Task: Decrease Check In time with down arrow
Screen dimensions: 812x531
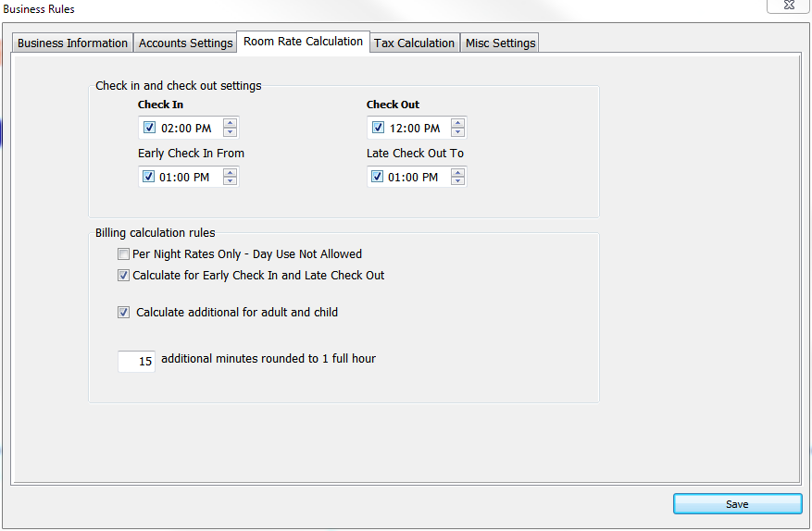Action: point(230,132)
